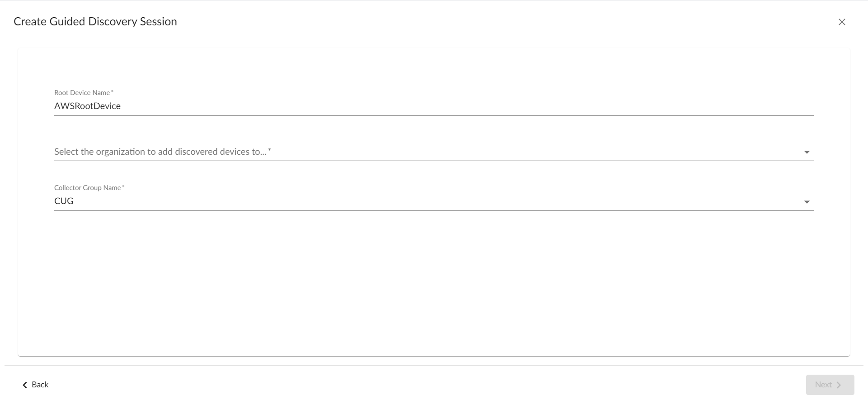Click the Root Device Name label
Image resolution: width=868 pixels, height=405 pixels.
click(82, 93)
